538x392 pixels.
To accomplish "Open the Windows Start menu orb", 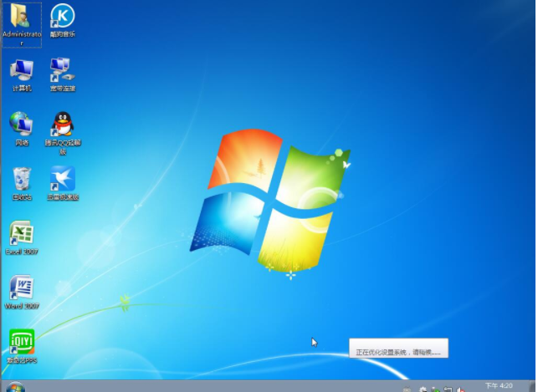I will tap(15, 387).
